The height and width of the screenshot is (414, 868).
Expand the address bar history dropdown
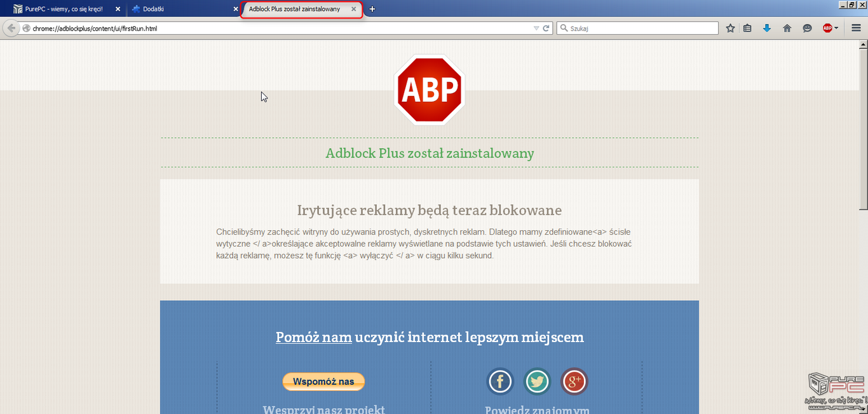[536, 28]
